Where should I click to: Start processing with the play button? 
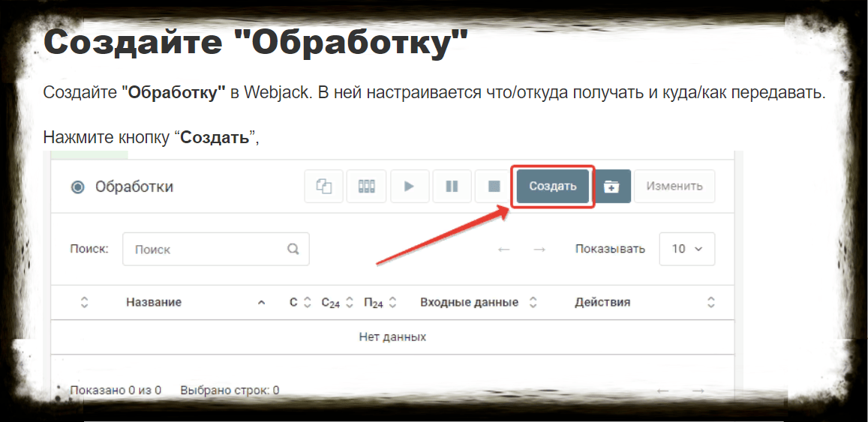410,187
